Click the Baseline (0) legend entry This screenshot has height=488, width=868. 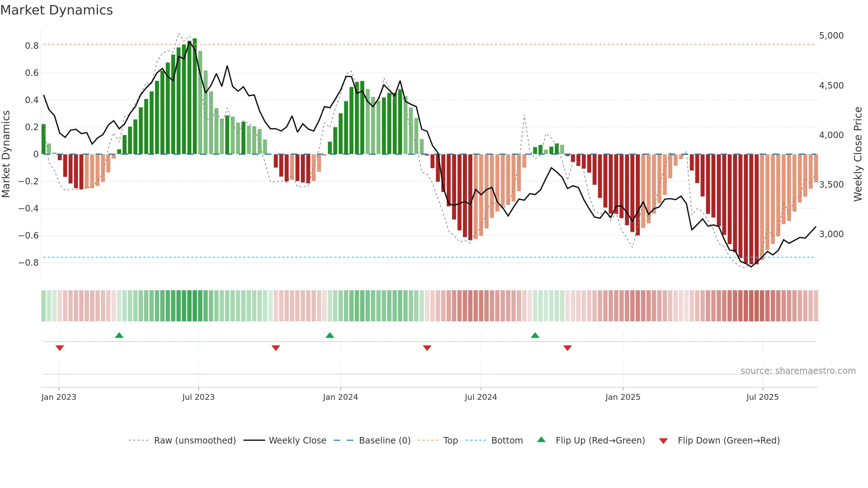pyautogui.click(x=372, y=440)
